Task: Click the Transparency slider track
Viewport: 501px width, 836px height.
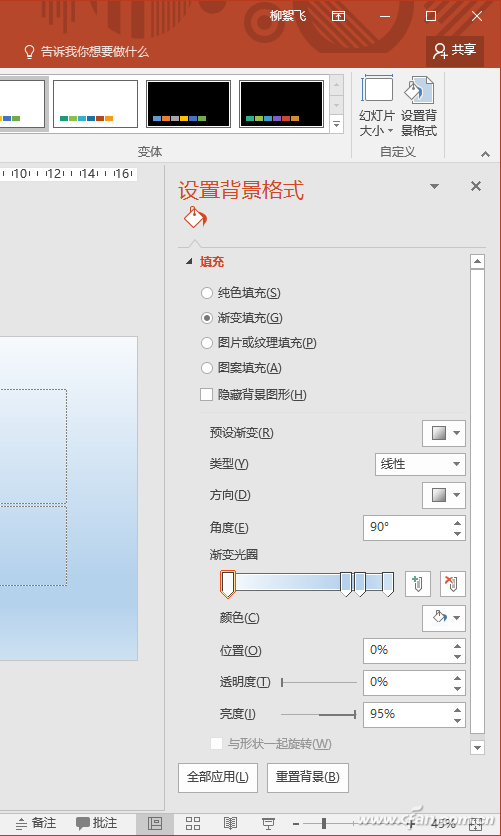Action: click(319, 682)
